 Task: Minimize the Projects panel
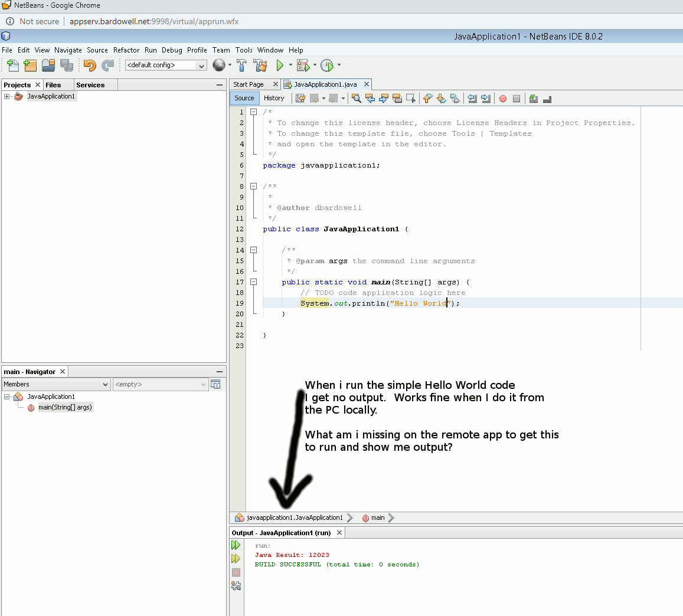click(220, 85)
